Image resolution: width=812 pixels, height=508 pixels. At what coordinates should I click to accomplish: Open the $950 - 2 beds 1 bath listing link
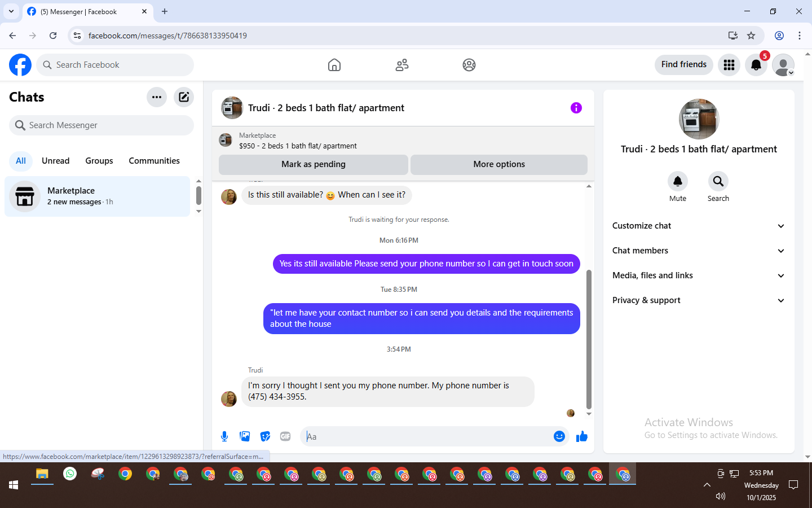click(x=298, y=146)
